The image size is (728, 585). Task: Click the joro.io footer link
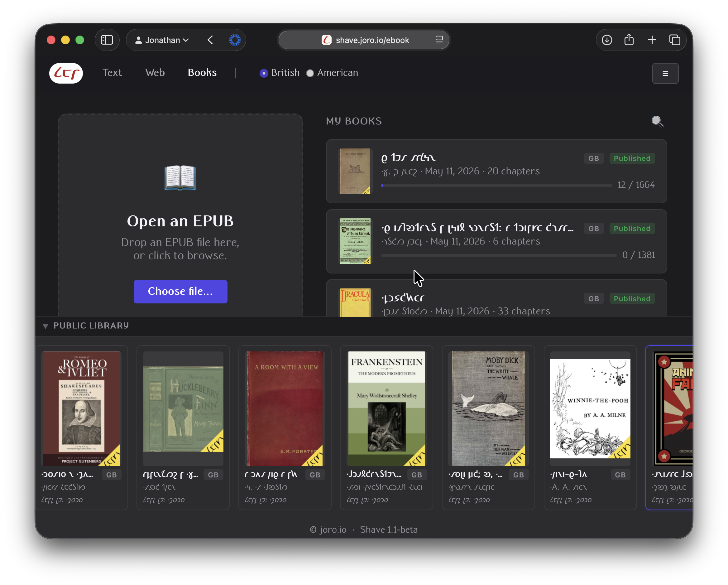(x=333, y=529)
